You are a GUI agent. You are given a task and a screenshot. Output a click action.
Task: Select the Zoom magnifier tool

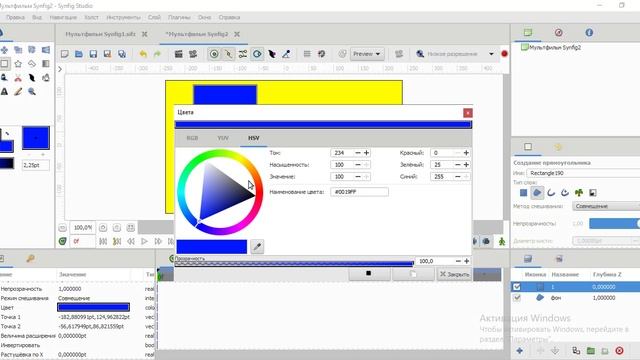(32, 91)
